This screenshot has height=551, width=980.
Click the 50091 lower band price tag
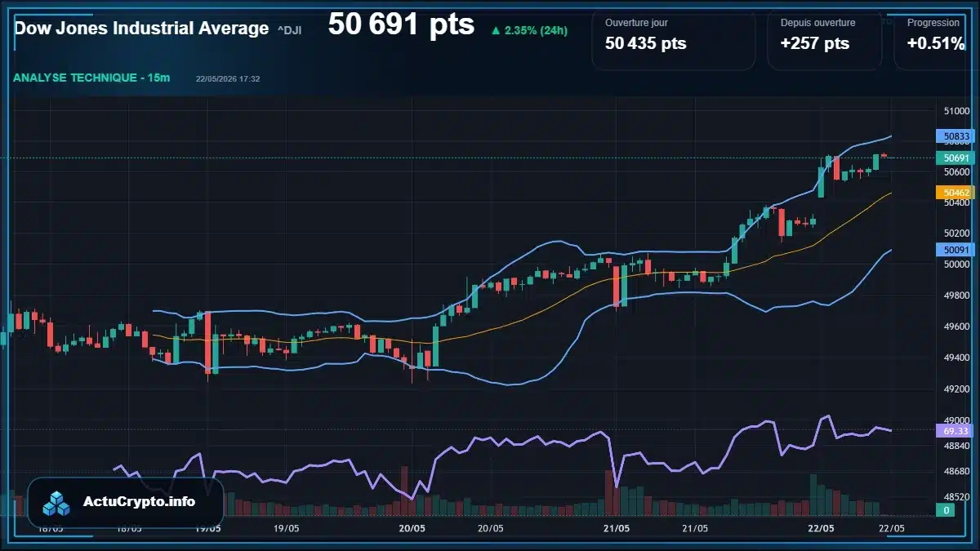coord(955,250)
